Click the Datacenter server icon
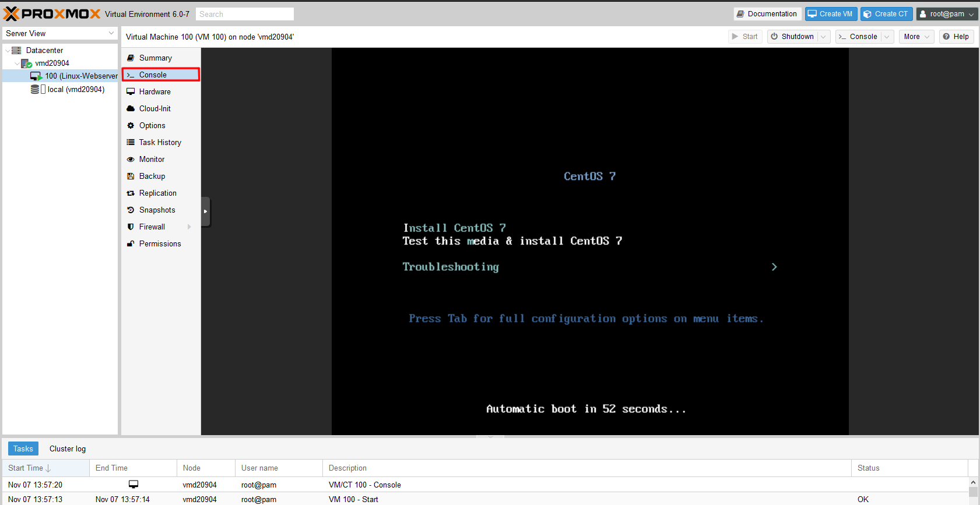Viewport: 980px width, 505px height. (16, 50)
